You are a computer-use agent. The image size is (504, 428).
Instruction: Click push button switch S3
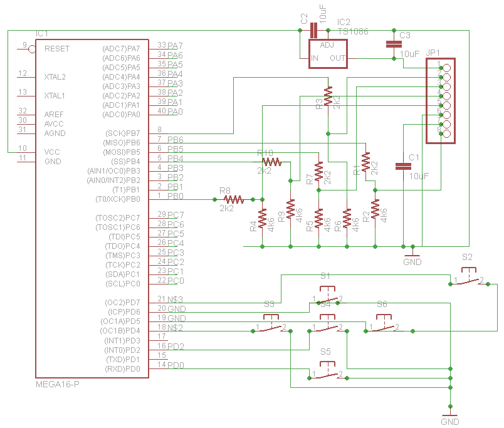270,326
